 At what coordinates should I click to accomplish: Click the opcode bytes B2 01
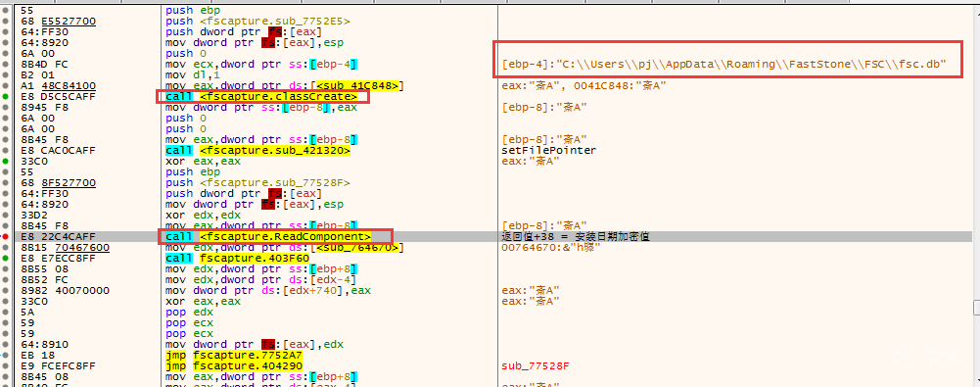(37, 75)
